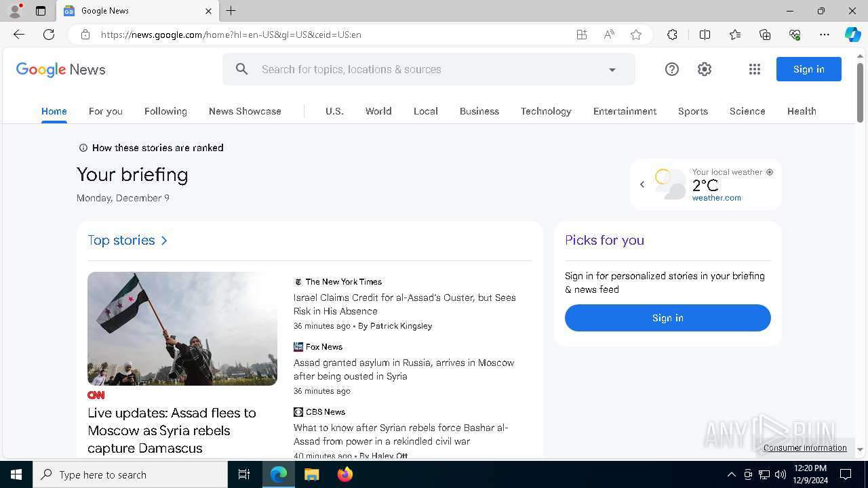The height and width of the screenshot is (488, 868).
Task: Open CBS News Syrian rebels article
Action: coord(401,434)
